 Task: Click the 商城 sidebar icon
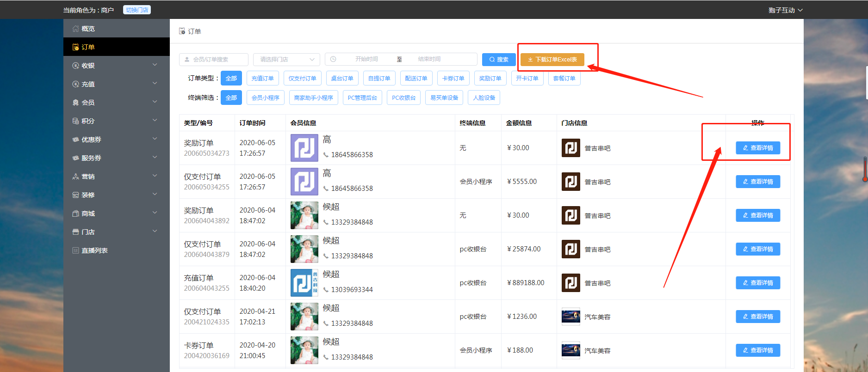[x=75, y=213]
